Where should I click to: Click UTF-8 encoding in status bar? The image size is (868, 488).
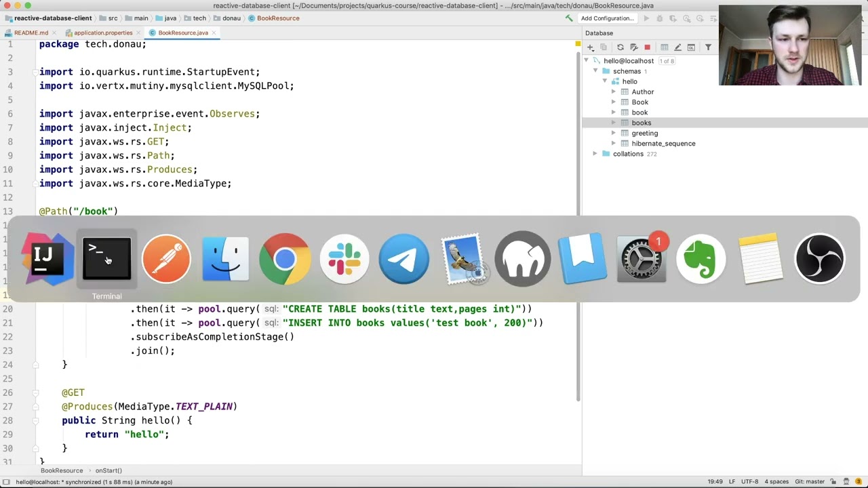749,482
